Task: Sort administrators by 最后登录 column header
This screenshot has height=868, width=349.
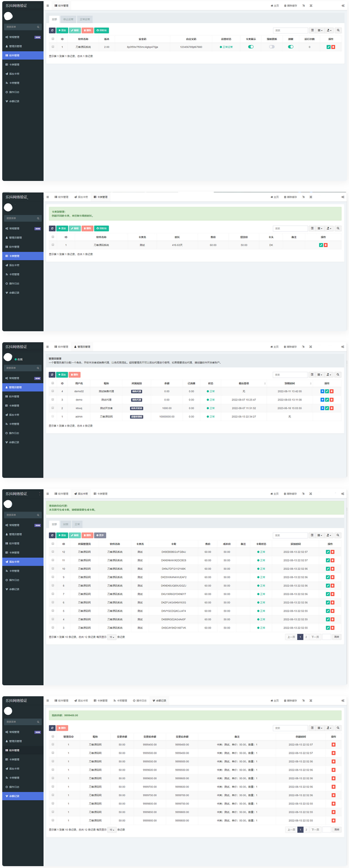Action: 244,383
